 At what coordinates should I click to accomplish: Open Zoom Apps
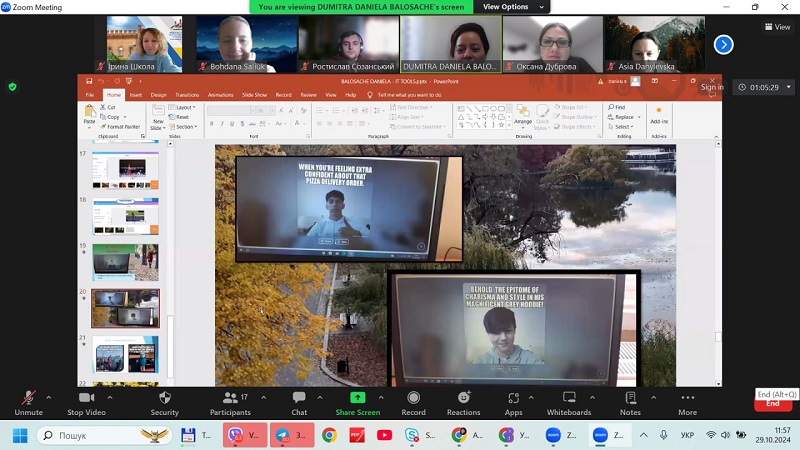click(x=513, y=403)
